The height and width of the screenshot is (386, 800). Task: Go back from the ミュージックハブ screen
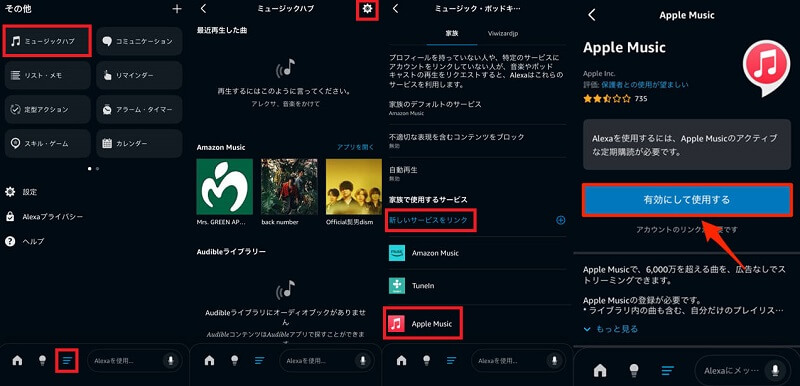204,9
